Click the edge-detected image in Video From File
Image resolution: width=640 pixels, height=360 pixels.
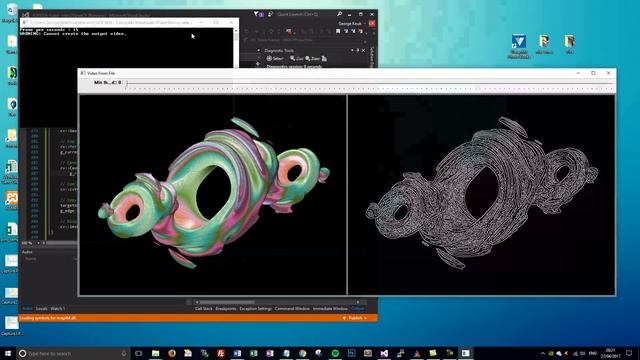(x=481, y=195)
